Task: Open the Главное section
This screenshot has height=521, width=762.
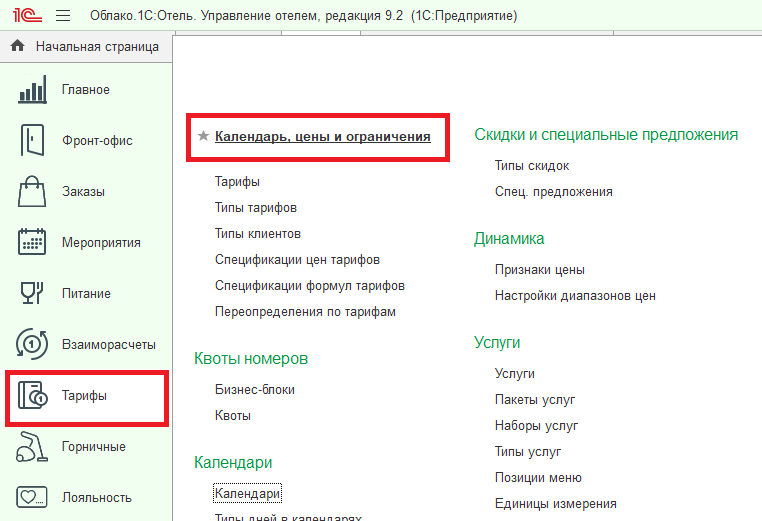Action: click(86, 90)
